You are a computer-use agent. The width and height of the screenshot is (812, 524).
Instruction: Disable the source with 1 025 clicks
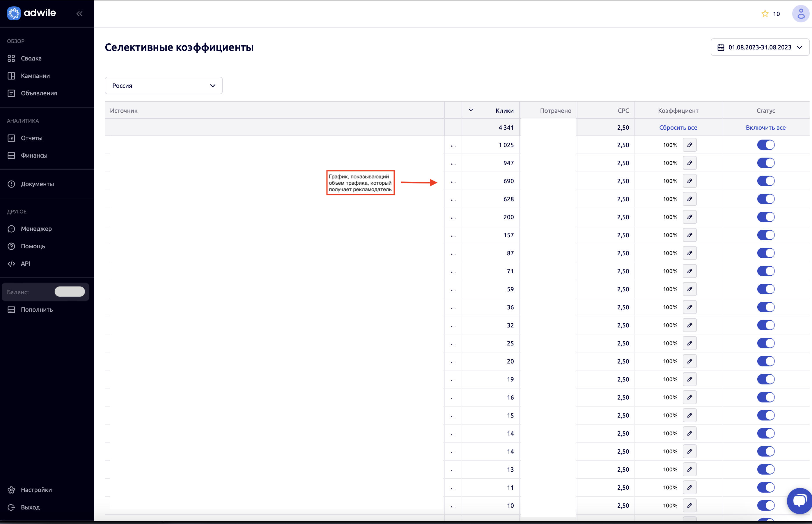coord(766,145)
